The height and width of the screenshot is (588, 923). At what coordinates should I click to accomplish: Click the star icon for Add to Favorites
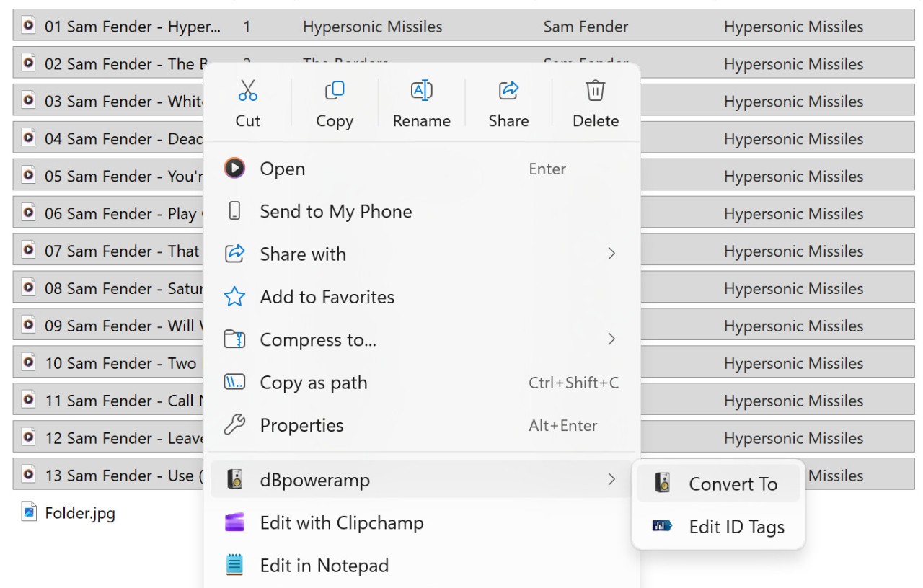pyautogui.click(x=234, y=297)
